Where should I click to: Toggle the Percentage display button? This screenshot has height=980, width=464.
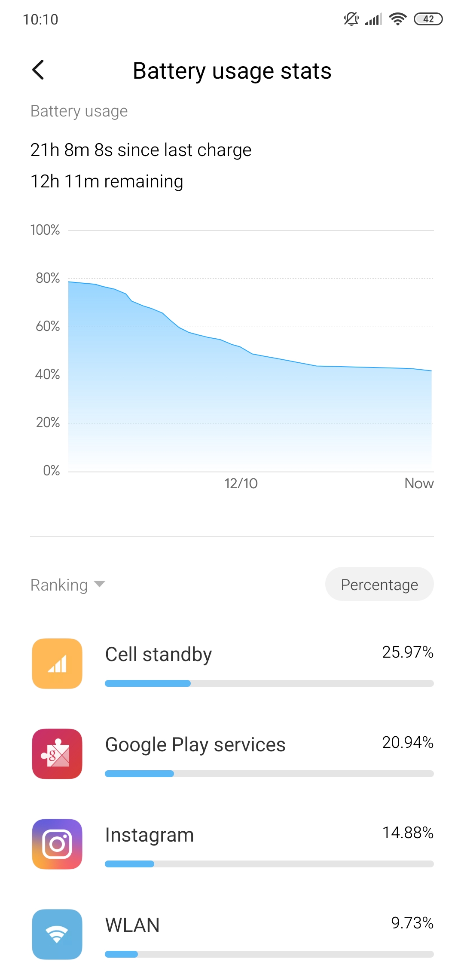click(379, 584)
